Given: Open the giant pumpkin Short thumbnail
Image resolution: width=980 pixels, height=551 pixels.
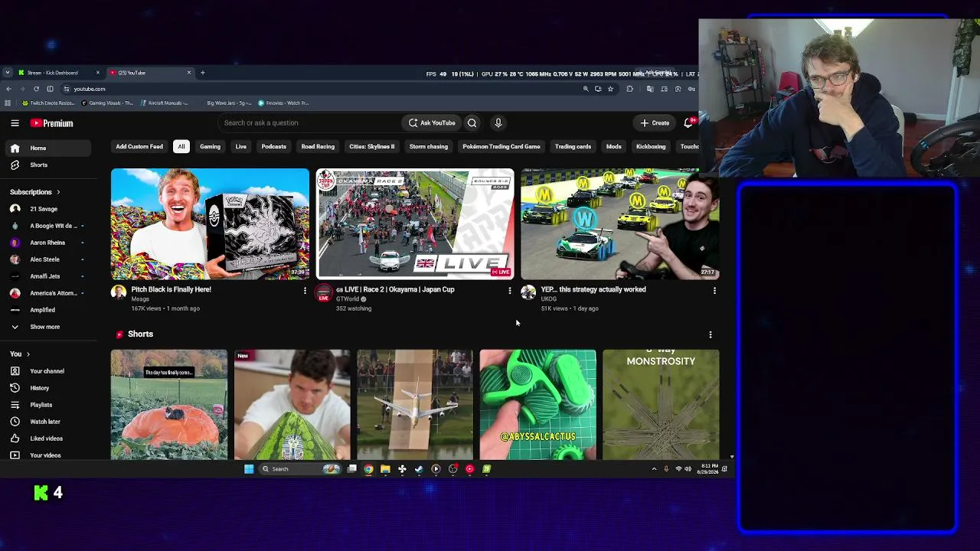Looking at the screenshot, I should point(169,405).
